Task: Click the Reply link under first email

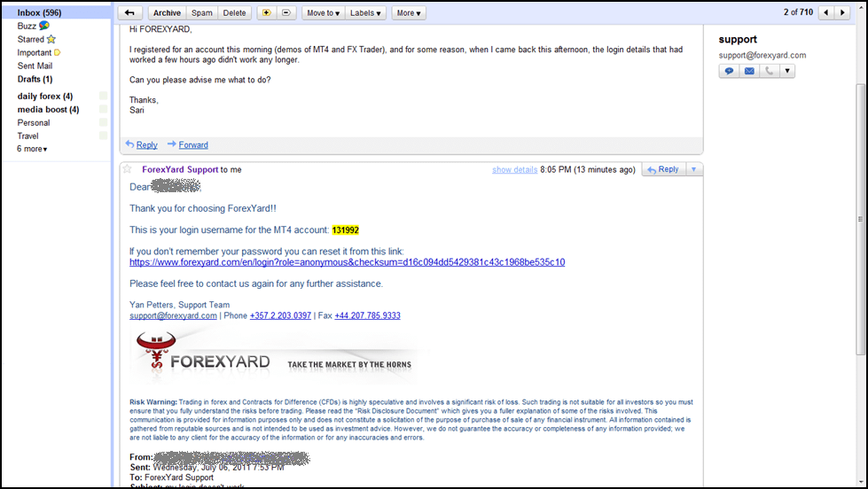Action: [146, 145]
